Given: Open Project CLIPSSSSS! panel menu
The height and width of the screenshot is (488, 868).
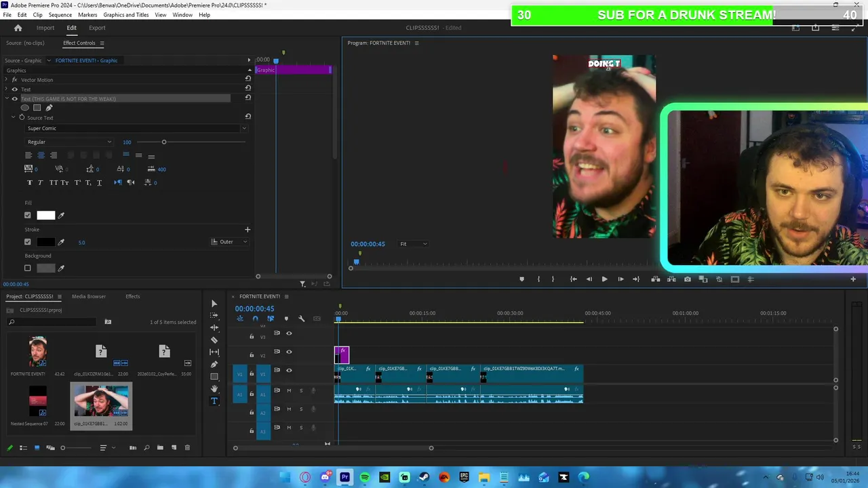Looking at the screenshot, I should 59,296.
